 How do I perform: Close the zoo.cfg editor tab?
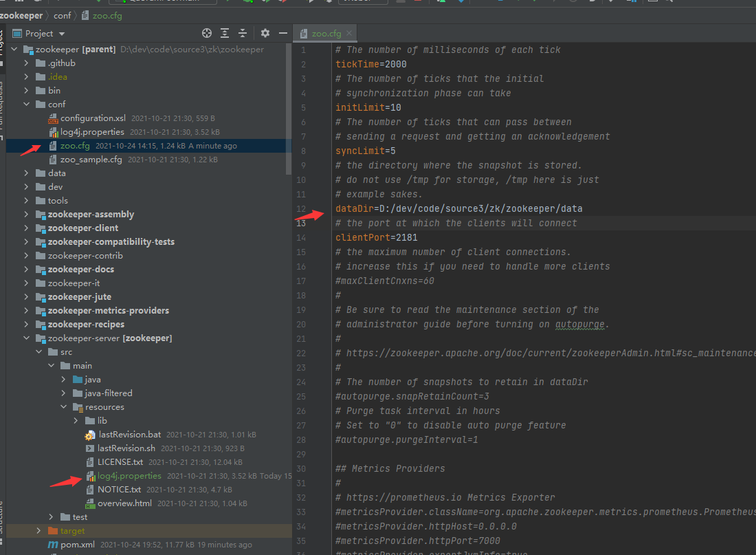click(x=349, y=33)
